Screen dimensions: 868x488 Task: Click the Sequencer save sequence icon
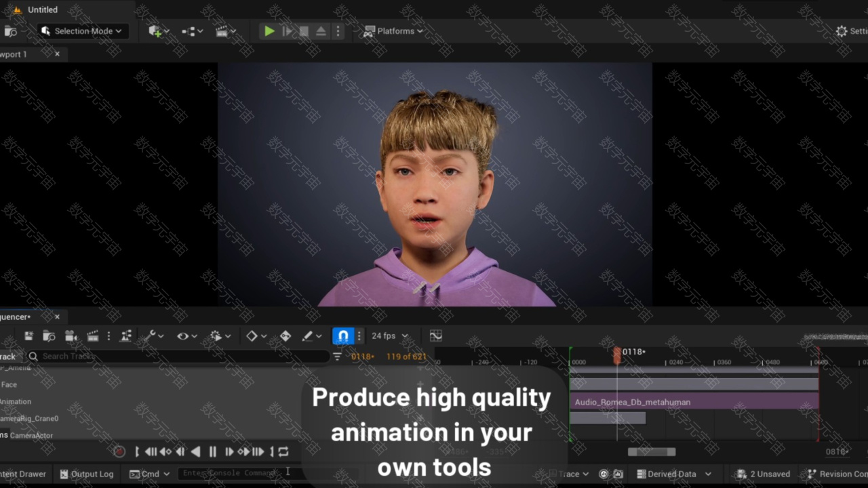pyautogui.click(x=28, y=336)
